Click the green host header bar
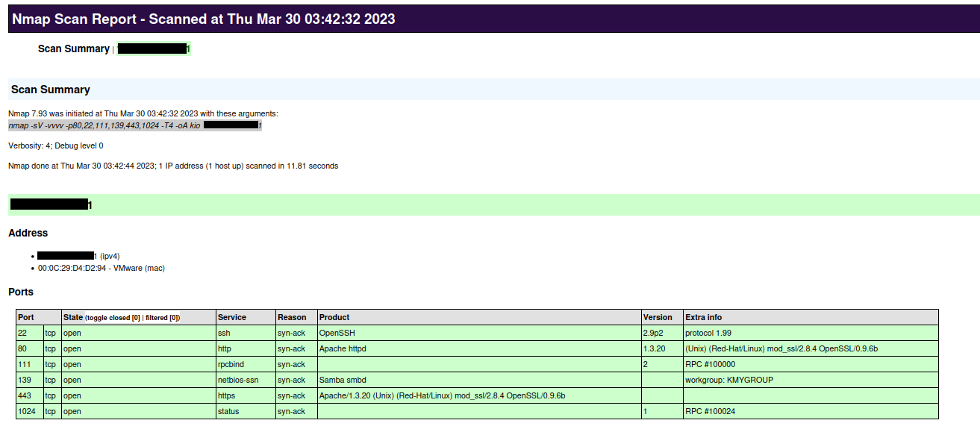 [x=493, y=204]
